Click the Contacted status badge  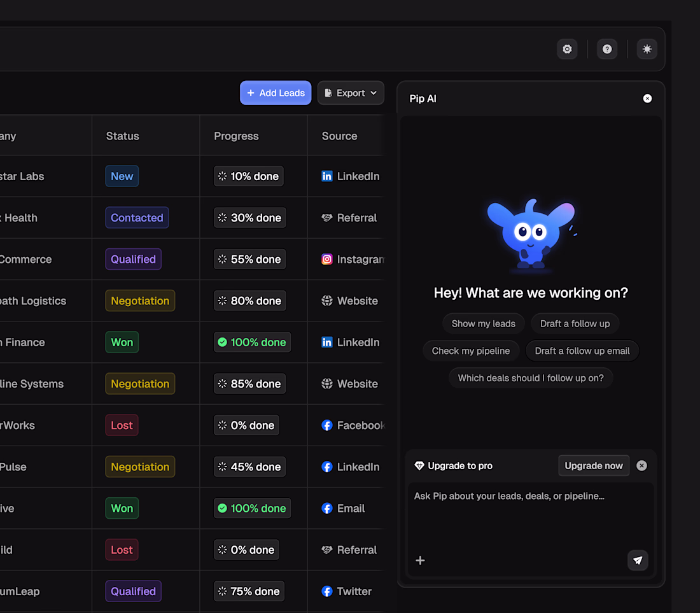pyautogui.click(x=137, y=218)
